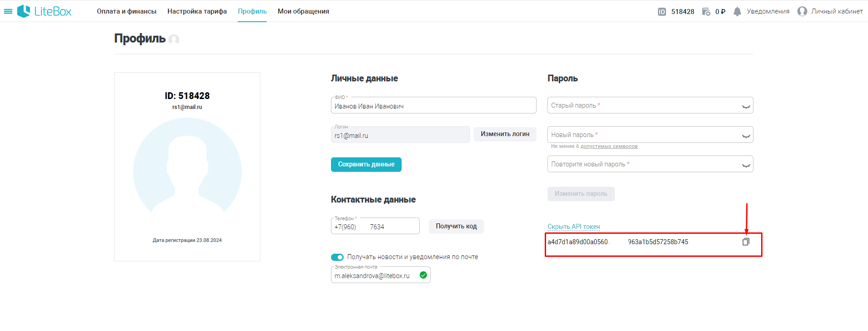Viewport: 868px width, 331px height.
Task: Click the Логин field with rs1@mail.ru
Action: 400,135
